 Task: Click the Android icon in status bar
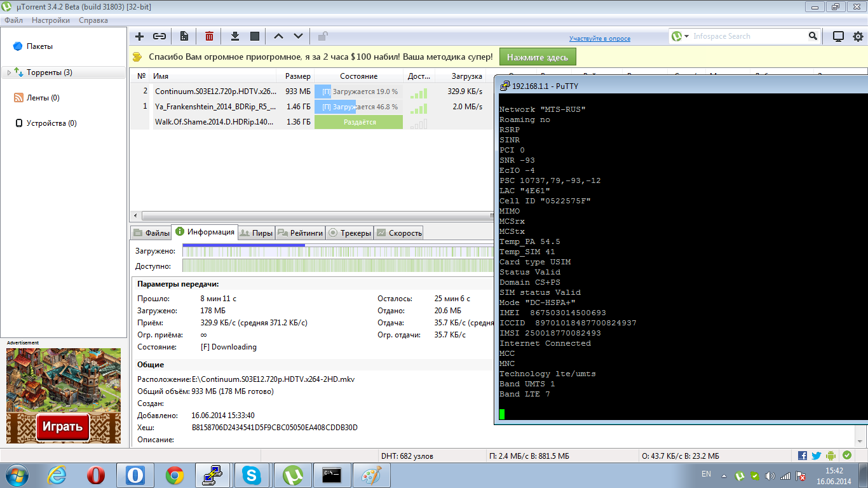831,456
